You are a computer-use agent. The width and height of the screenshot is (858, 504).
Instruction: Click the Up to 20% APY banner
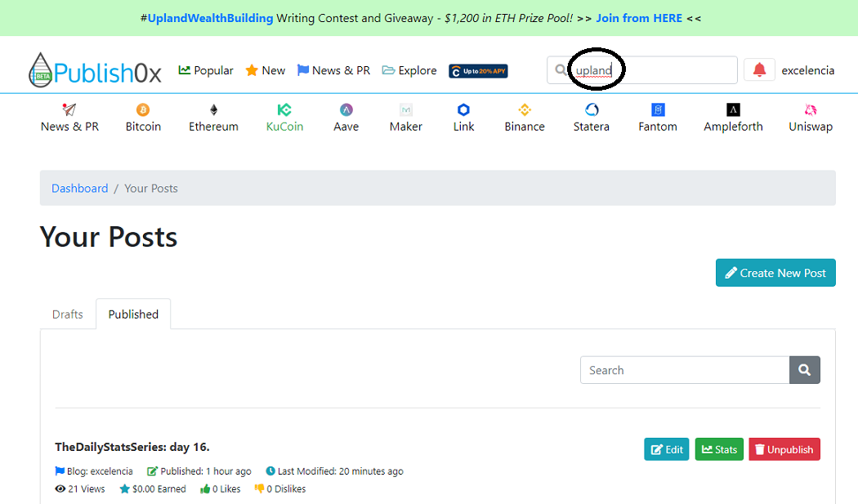tap(478, 71)
